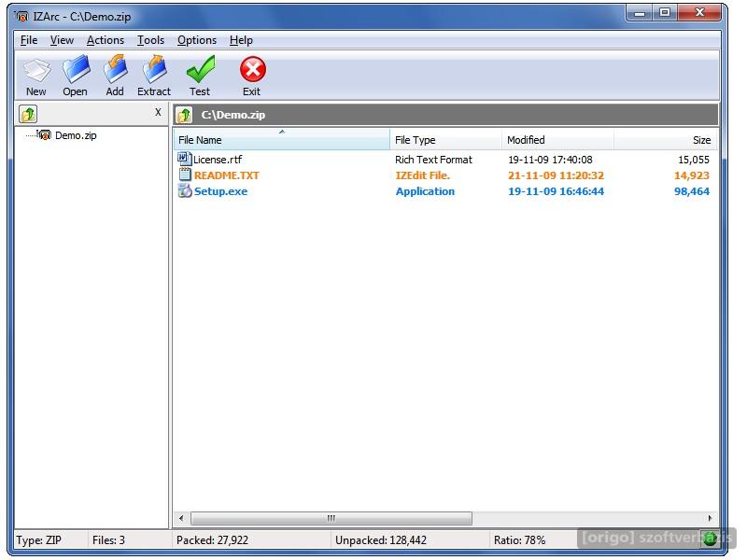Click the Packed: 27,922 status entry
The image size is (747, 560).
tap(212, 540)
